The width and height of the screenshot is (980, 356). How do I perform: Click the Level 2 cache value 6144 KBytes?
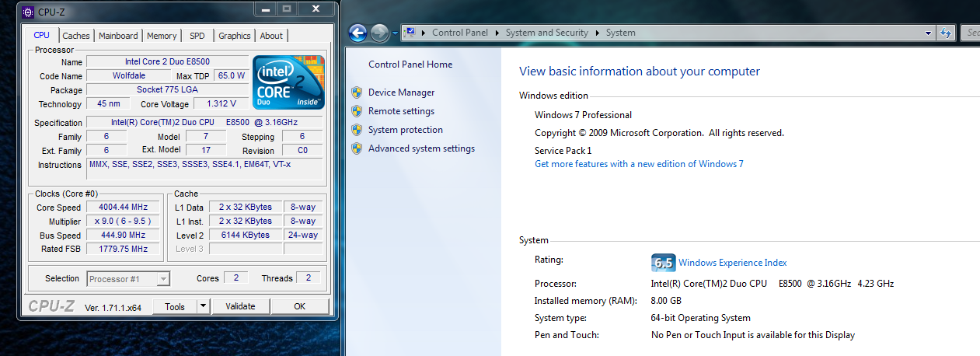(244, 236)
